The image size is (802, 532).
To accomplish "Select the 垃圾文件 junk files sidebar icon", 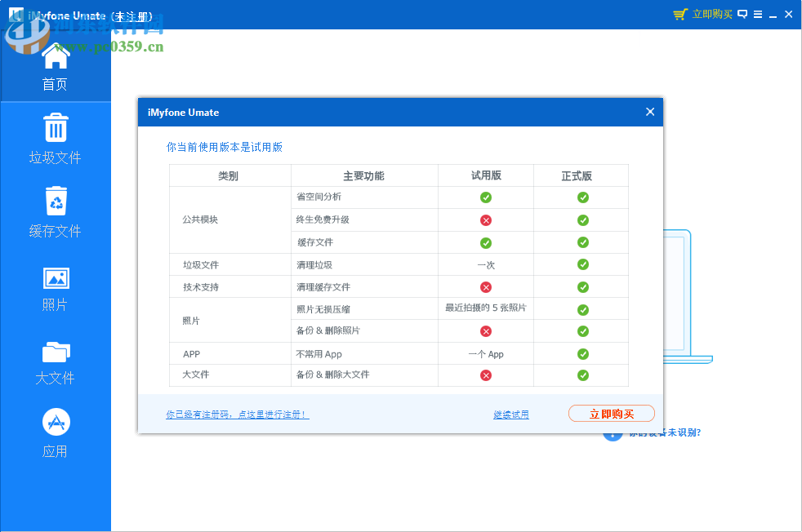I will click(54, 139).
